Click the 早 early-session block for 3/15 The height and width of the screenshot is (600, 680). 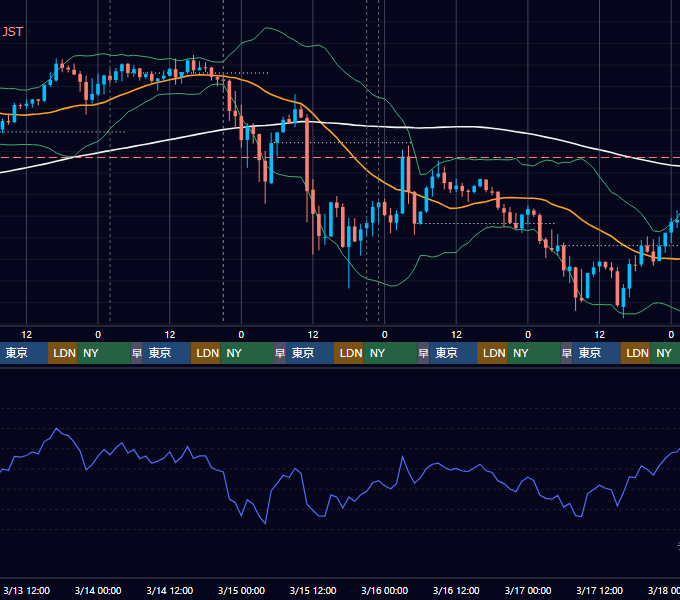pyautogui.click(x=280, y=353)
